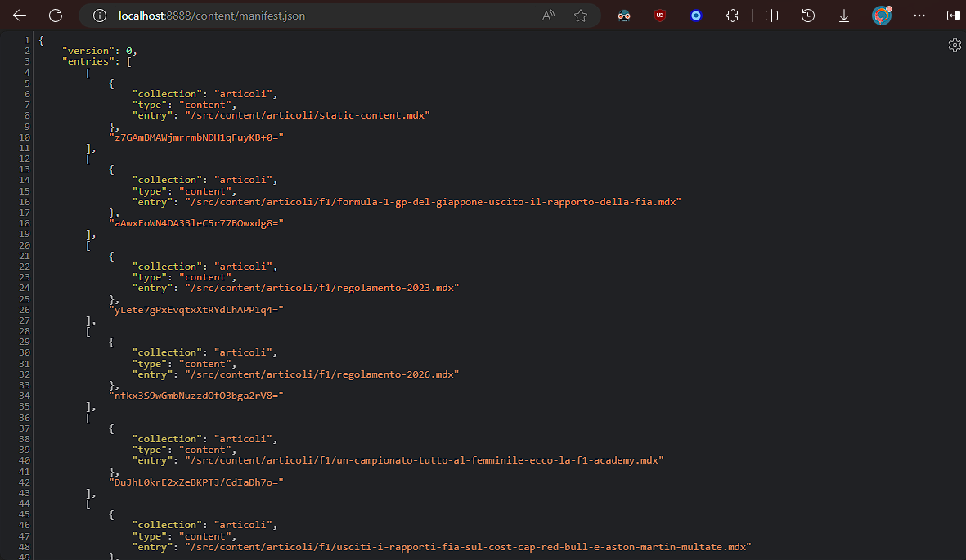Click the static-content.mdx entry path
This screenshot has height=560, width=966.
tap(308, 115)
